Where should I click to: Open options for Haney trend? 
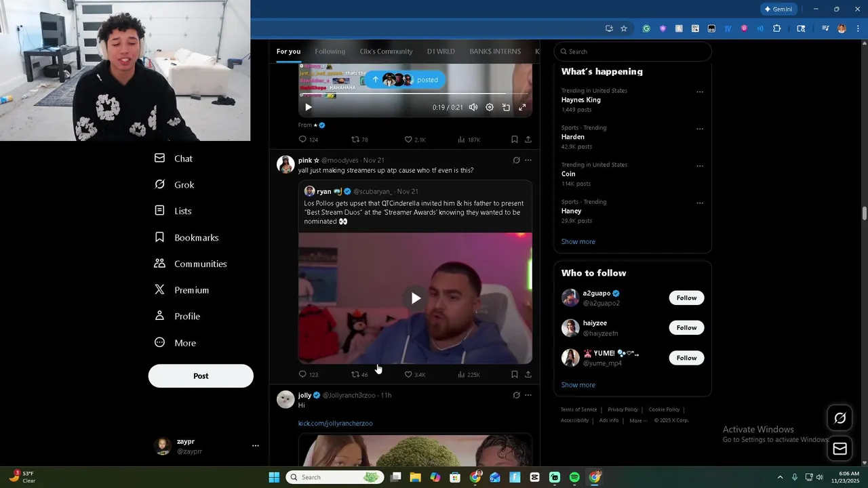tap(700, 203)
